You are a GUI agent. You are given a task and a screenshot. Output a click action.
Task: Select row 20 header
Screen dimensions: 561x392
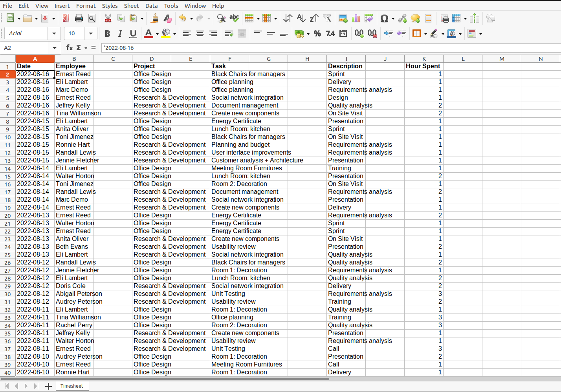tap(7, 215)
